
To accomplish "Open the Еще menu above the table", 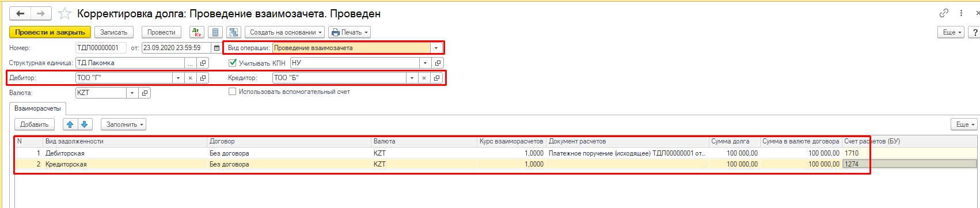I will click(x=964, y=124).
